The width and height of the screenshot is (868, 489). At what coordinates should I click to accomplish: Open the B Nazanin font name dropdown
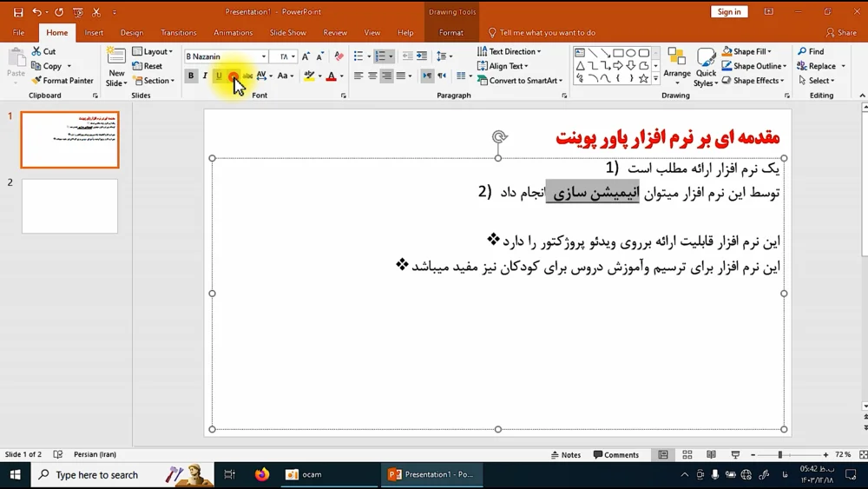tap(264, 56)
